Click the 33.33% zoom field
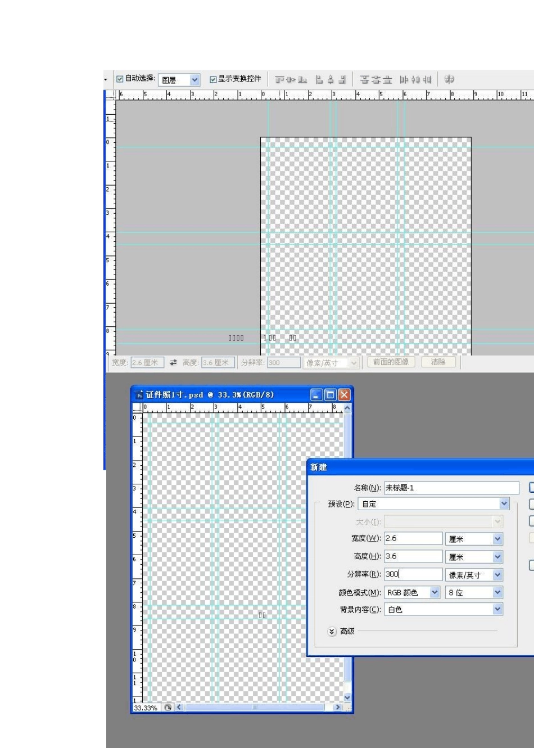Screen dimensions: 534x756 [146, 708]
